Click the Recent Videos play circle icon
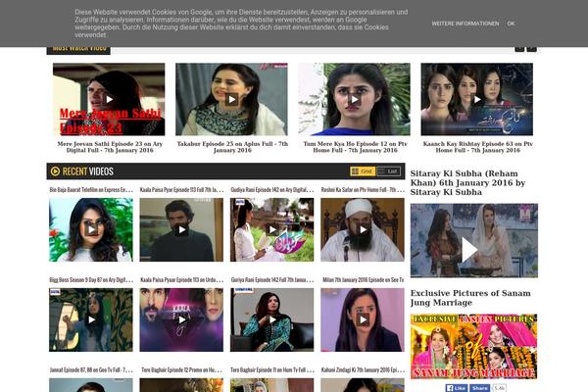Viewport: 588px width, 392px height. click(x=55, y=171)
